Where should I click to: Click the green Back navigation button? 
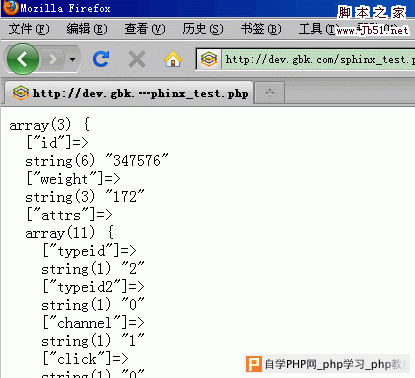[x=22, y=59]
